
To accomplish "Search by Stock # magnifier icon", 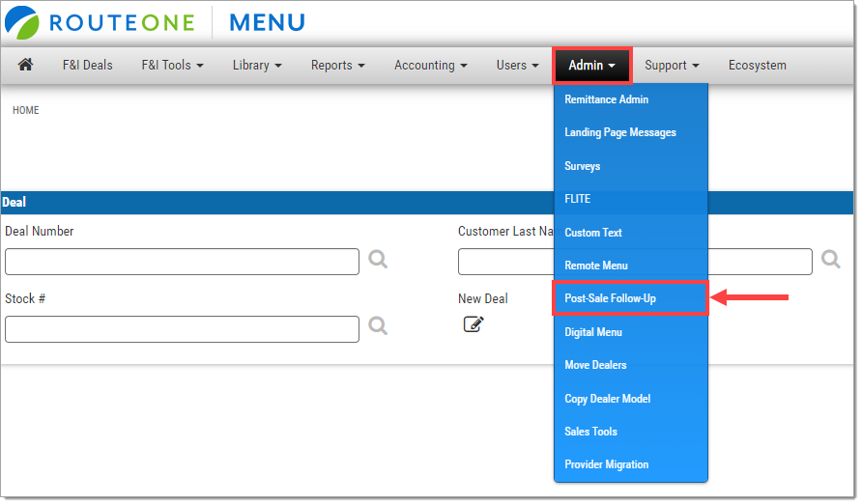I will (x=378, y=325).
